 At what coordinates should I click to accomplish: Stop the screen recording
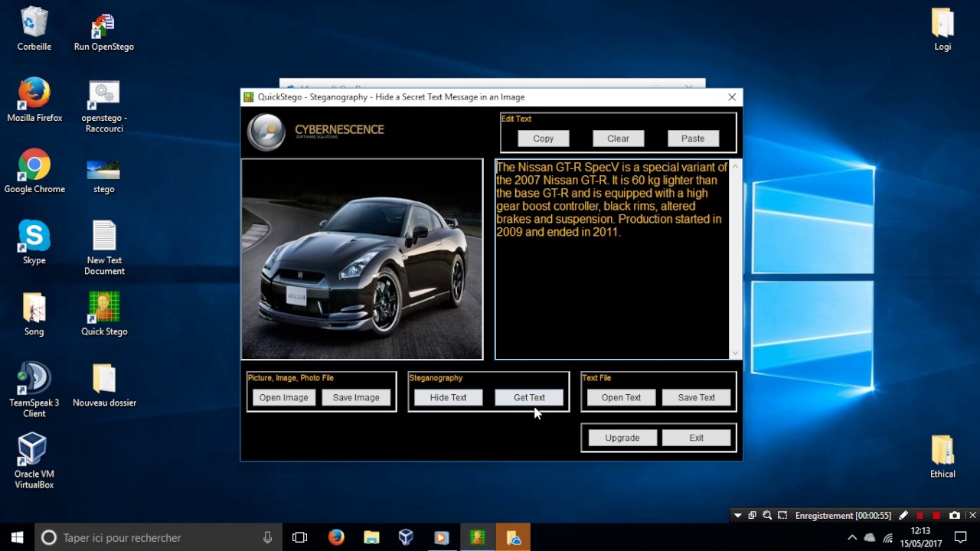click(936, 516)
